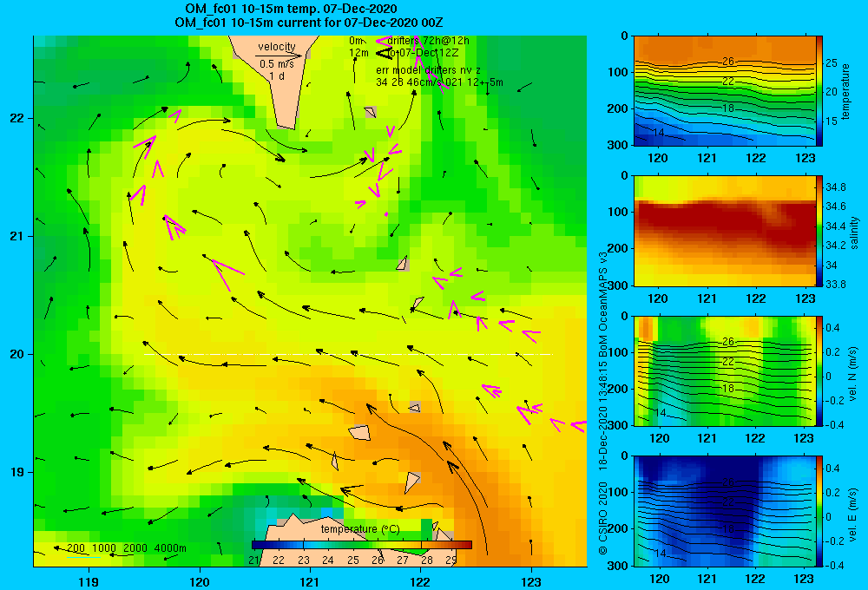Click longitude '120' under the vel. E section
868x590 pixels.
click(659, 579)
